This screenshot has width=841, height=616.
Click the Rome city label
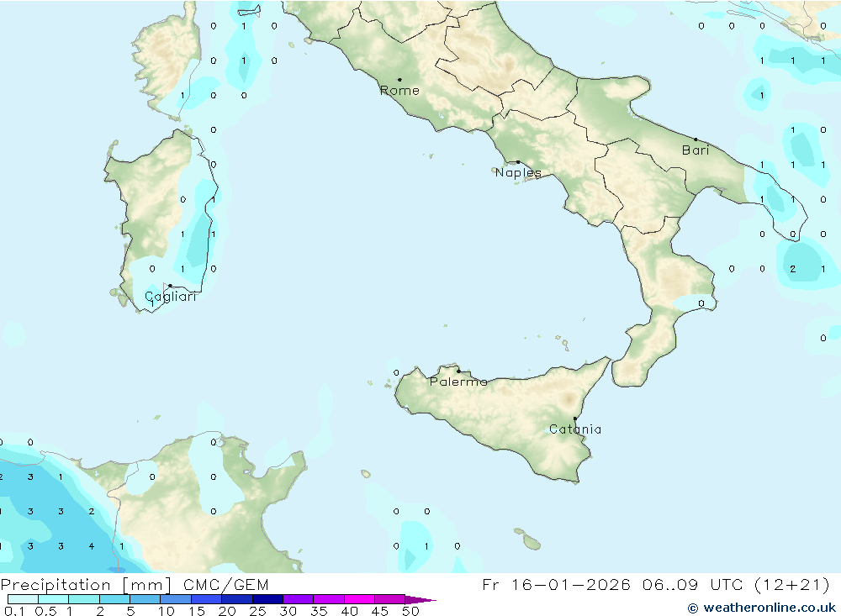click(399, 91)
